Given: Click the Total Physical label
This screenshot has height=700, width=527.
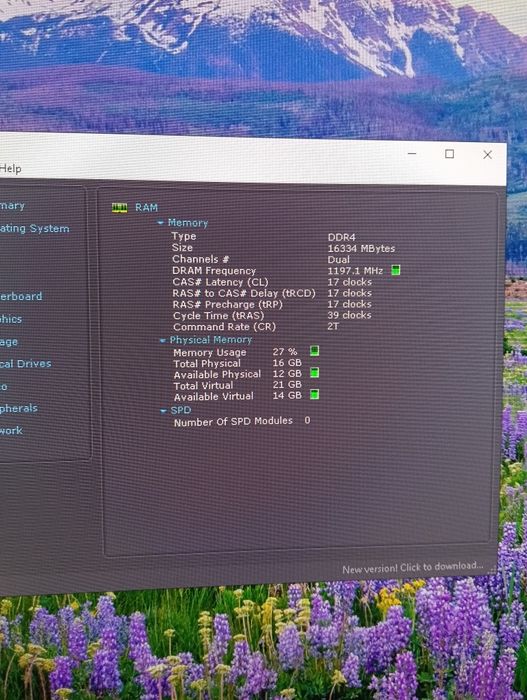Looking at the screenshot, I should pos(207,364).
